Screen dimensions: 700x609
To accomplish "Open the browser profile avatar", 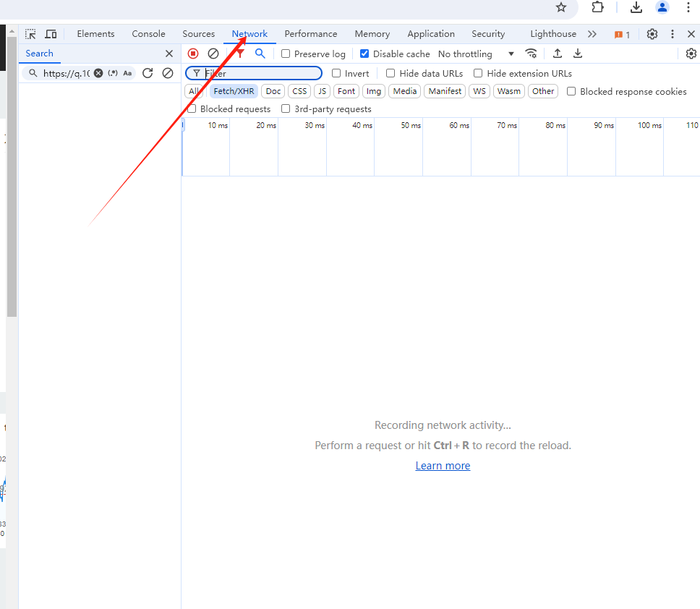I will pyautogui.click(x=662, y=7).
